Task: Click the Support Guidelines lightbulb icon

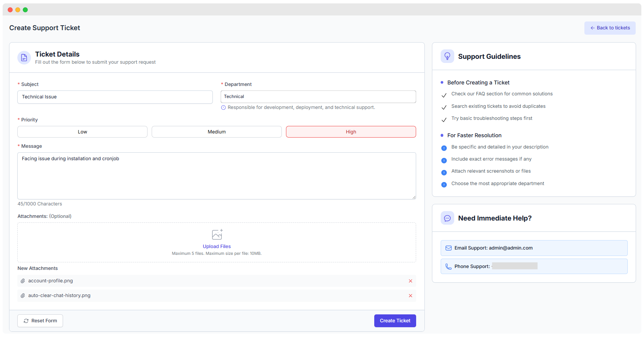Action: tap(447, 56)
